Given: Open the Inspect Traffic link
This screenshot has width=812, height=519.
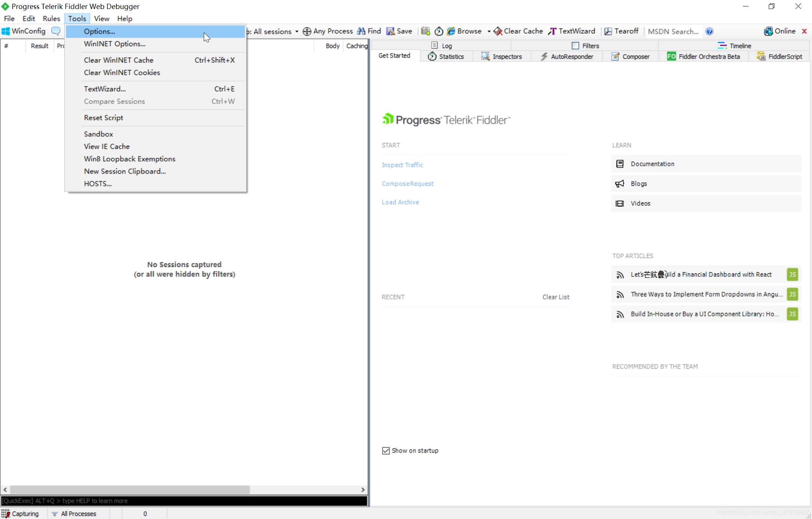Looking at the screenshot, I should click(x=402, y=165).
